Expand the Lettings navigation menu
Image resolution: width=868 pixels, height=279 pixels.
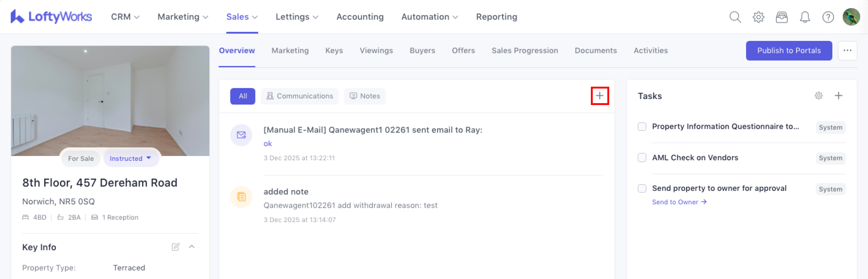coord(297,17)
